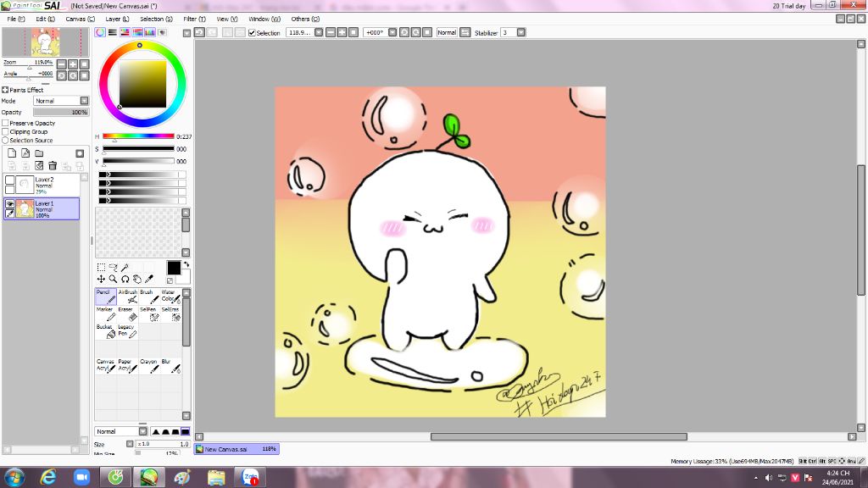Open the rotation angle dropdown in toolbar

[x=392, y=33]
